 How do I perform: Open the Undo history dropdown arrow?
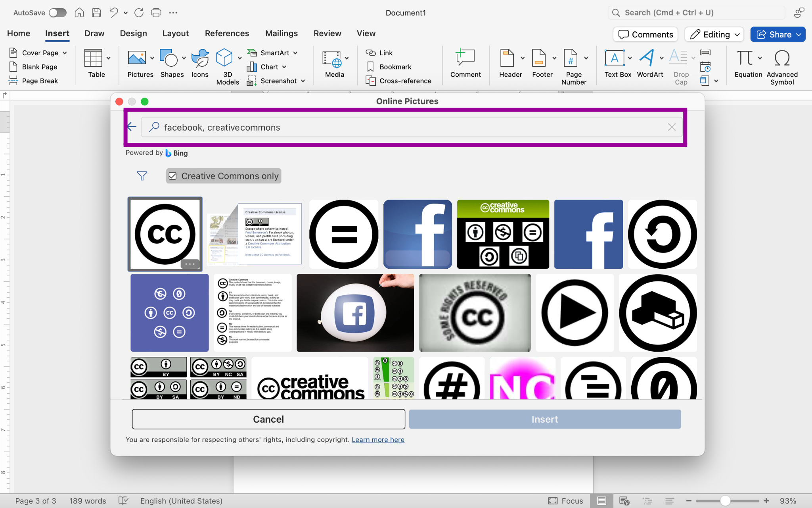click(x=126, y=13)
